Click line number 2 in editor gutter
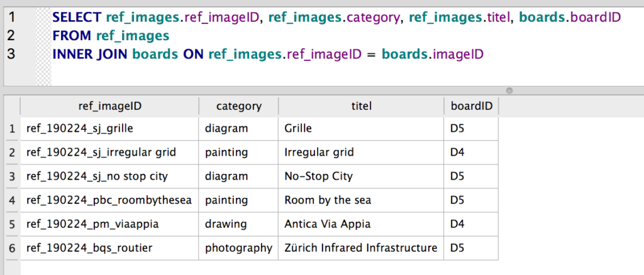The width and height of the screenshot is (644, 275). click(11, 36)
